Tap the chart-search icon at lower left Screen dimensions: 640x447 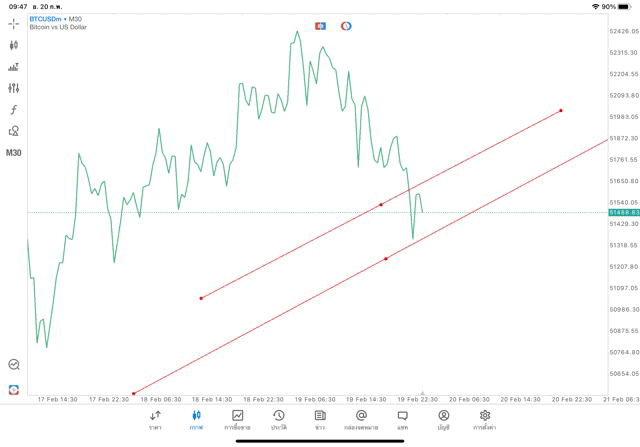click(x=14, y=365)
